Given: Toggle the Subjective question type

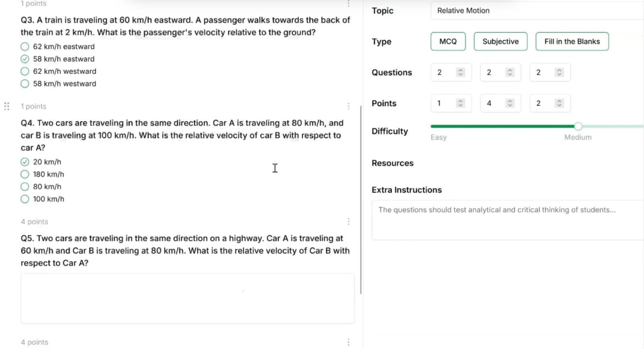Looking at the screenshot, I should tap(500, 41).
